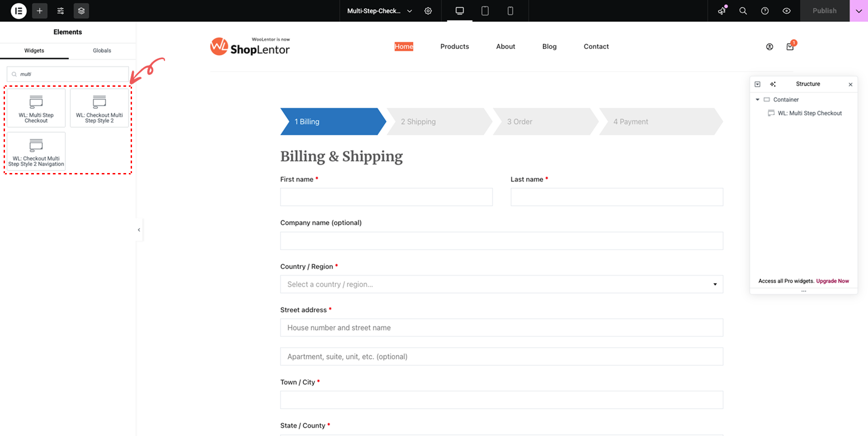Screen dimensions: 868x436
Task: Click the Upgrade Now link
Action: 832,281
